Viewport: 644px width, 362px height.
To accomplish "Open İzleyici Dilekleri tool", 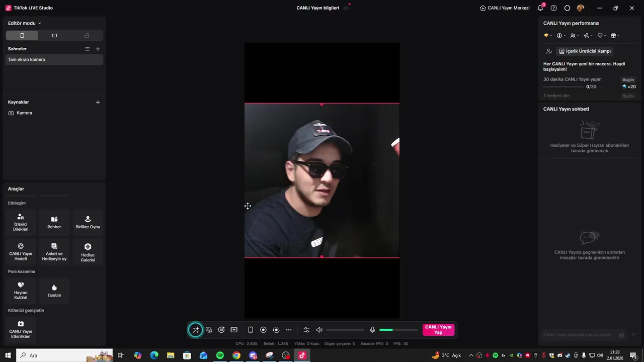I will tap(21, 222).
